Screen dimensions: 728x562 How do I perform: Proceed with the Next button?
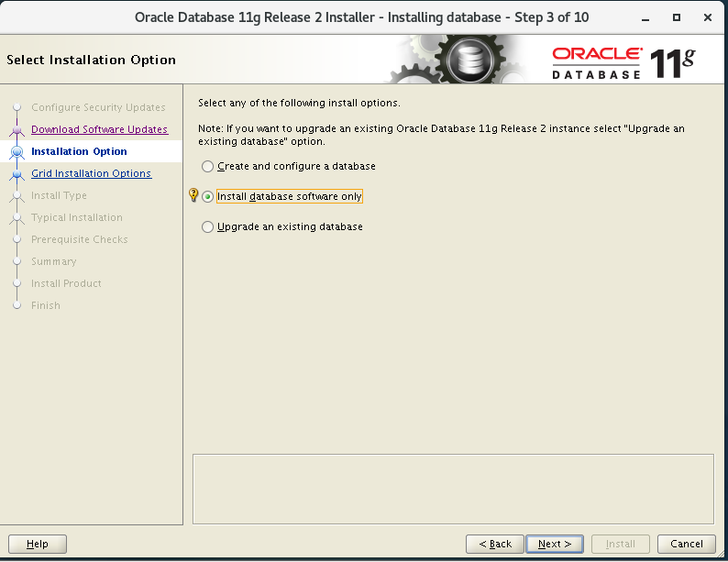click(555, 544)
